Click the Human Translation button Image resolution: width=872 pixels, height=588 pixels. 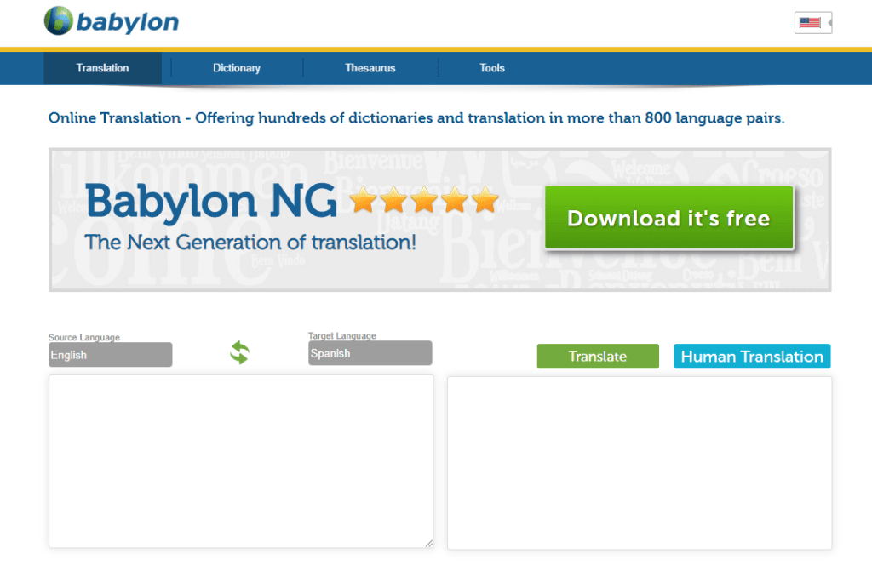[752, 357]
